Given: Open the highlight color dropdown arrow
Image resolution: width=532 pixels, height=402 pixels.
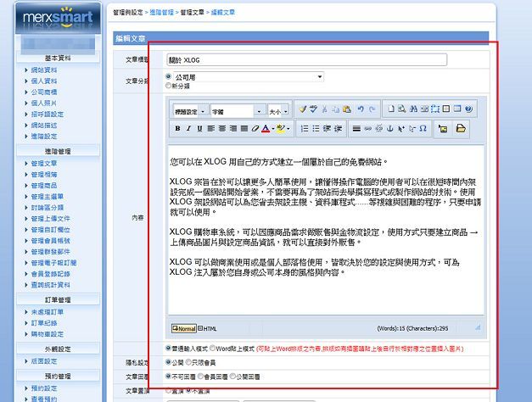Looking at the screenshot, I should (x=288, y=129).
